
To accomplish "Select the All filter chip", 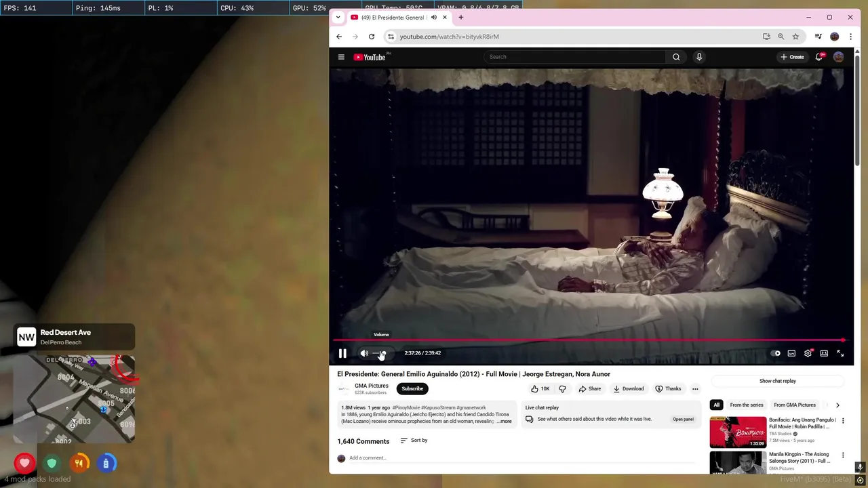I will (x=716, y=405).
